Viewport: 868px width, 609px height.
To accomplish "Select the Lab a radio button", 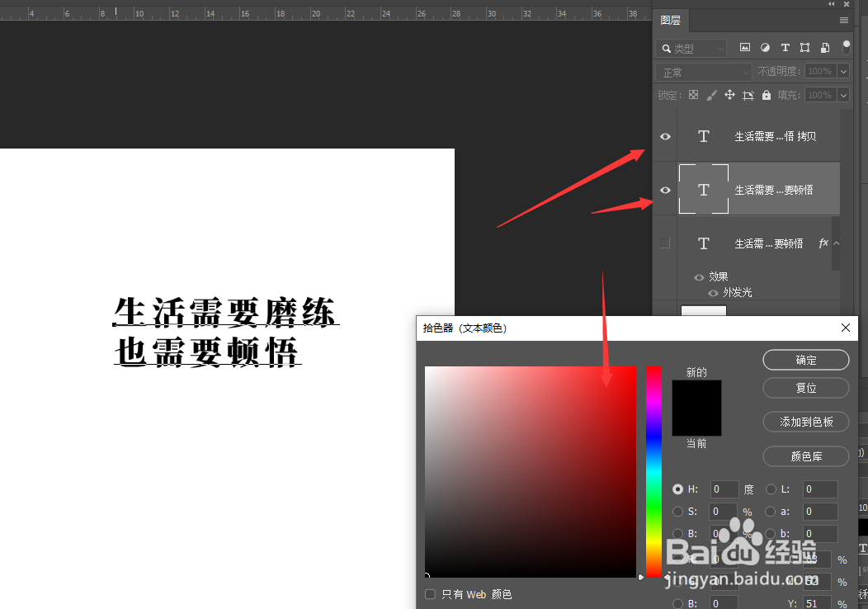I will (771, 512).
